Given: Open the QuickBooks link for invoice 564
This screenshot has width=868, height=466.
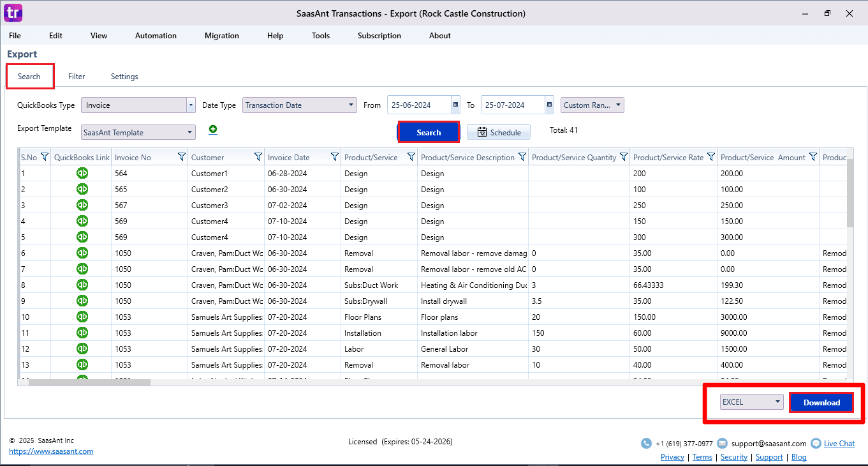Looking at the screenshot, I should coord(82,173).
